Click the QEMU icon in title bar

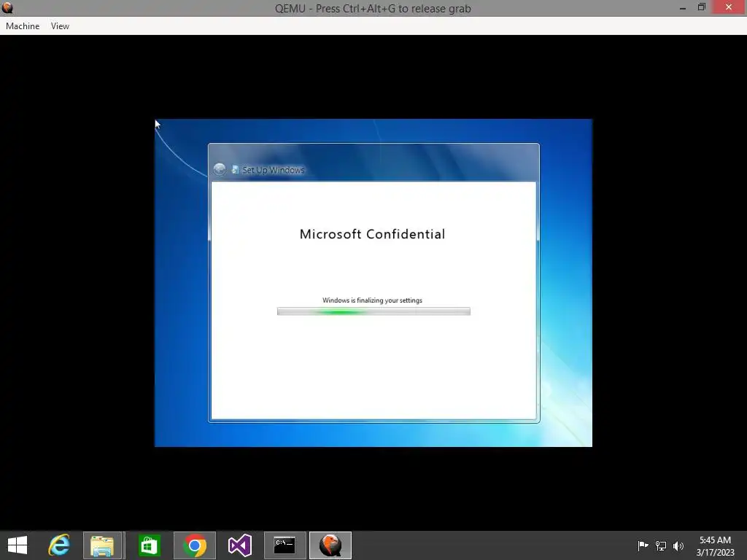[7, 8]
